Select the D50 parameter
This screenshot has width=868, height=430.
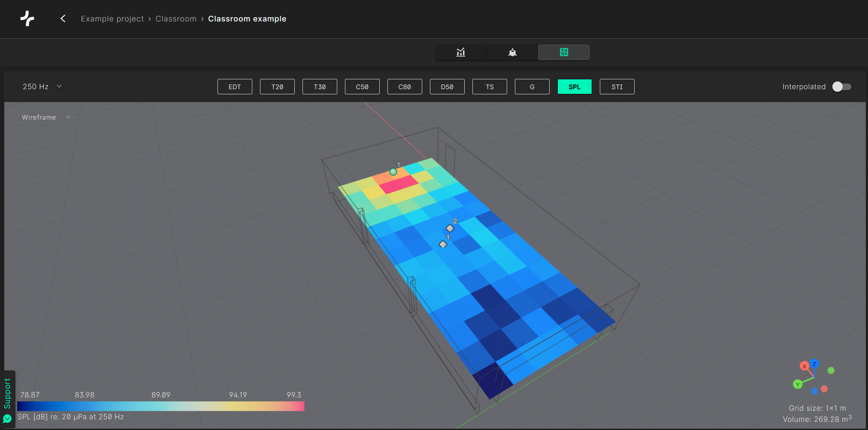click(447, 87)
